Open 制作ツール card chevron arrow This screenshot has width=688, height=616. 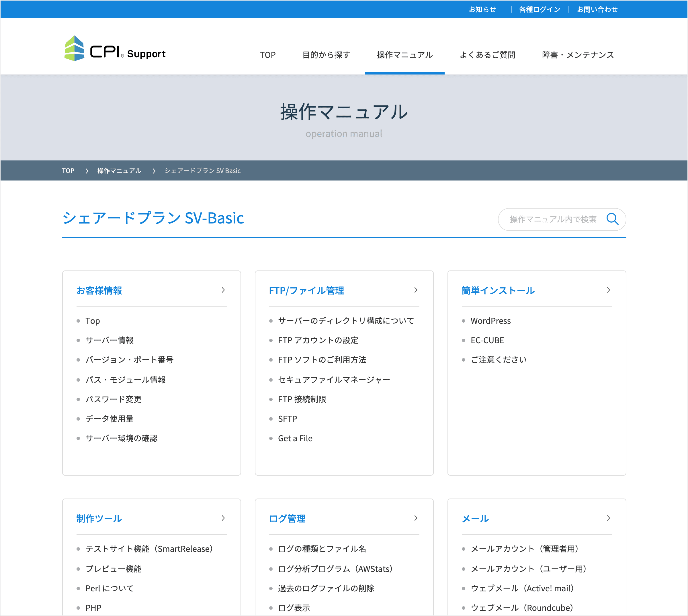(223, 518)
